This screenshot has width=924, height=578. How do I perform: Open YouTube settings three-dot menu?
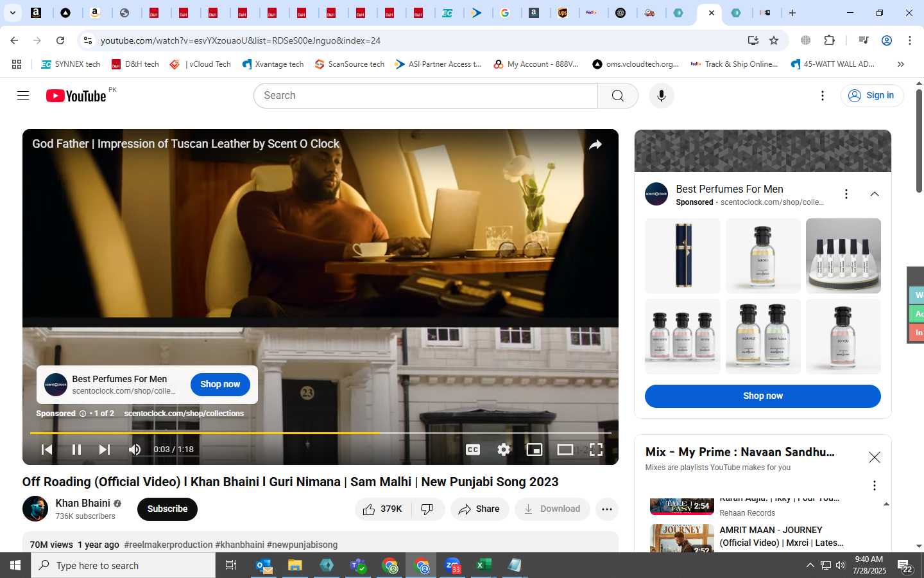click(x=823, y=96)
